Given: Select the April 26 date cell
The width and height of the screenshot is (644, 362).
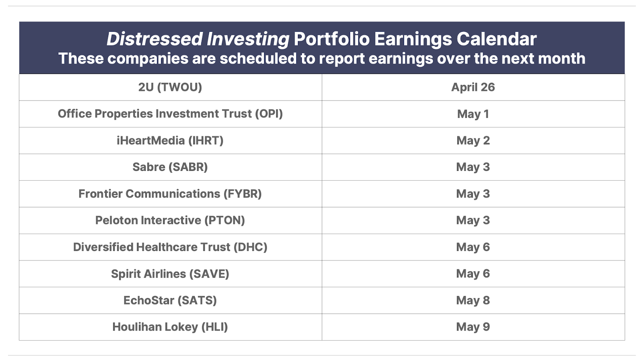Looking at the screenshot, I should point(473,87).
